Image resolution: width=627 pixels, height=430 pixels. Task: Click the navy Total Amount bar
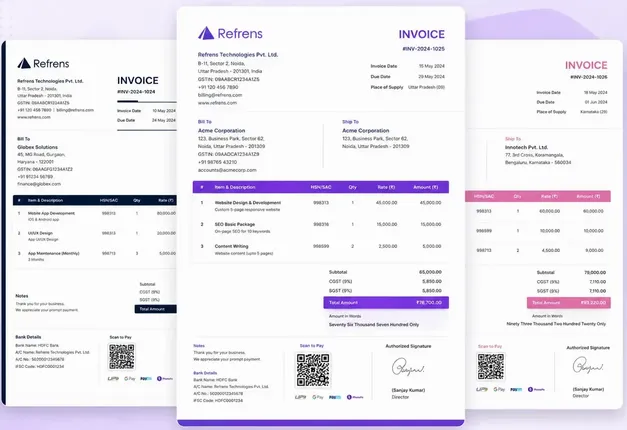click(x=156, y=309)
